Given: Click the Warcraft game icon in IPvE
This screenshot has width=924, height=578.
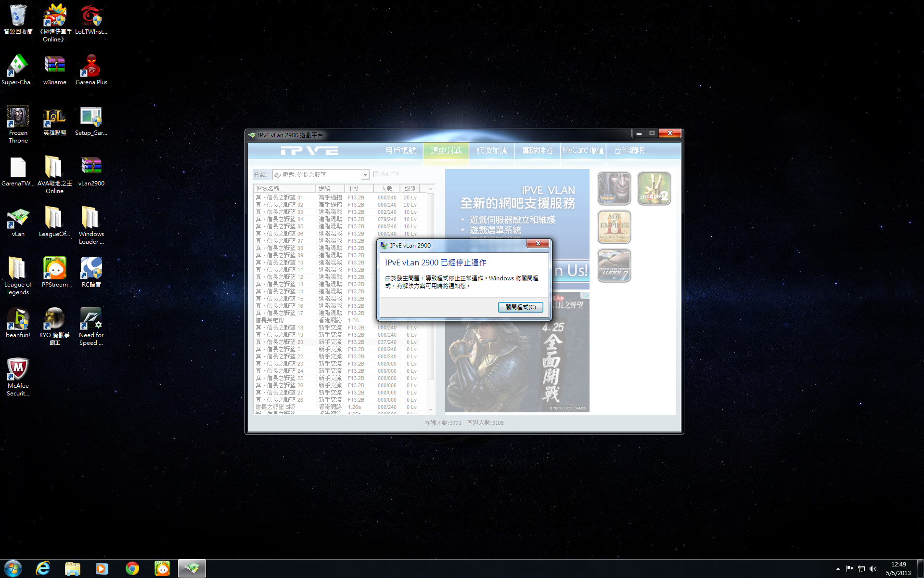Looking at the screenshot, I should (614, 188).
